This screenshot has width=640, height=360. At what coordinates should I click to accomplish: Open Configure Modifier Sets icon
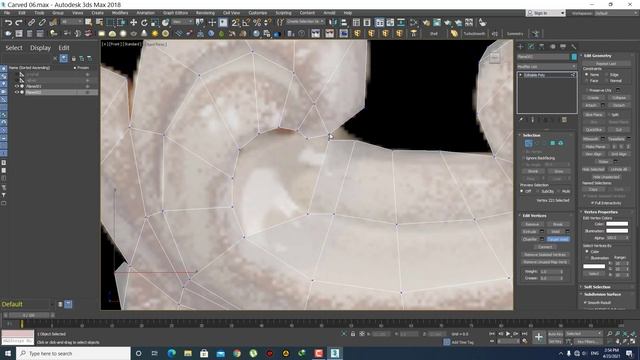[x=564, y=120]
